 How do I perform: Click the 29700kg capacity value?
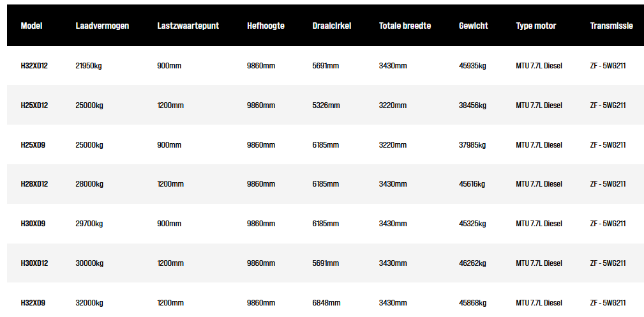(x=89, y=224)
